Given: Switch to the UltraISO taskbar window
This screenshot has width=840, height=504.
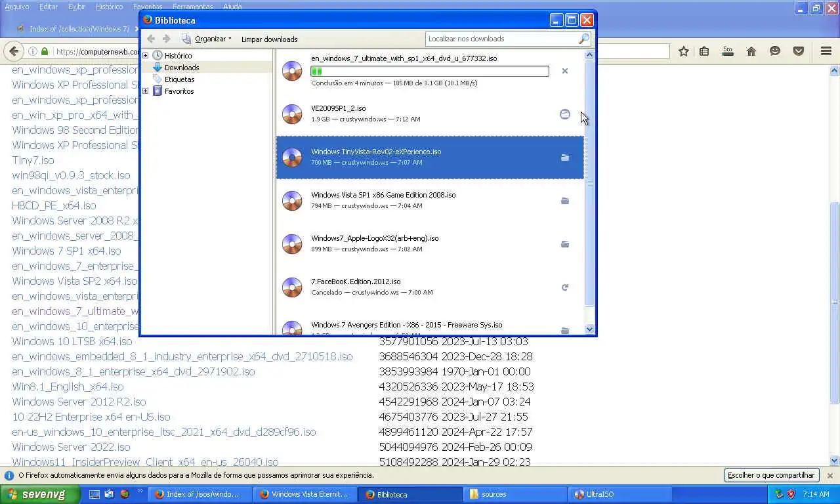Looking at the screenshot, I should (620, 494).
